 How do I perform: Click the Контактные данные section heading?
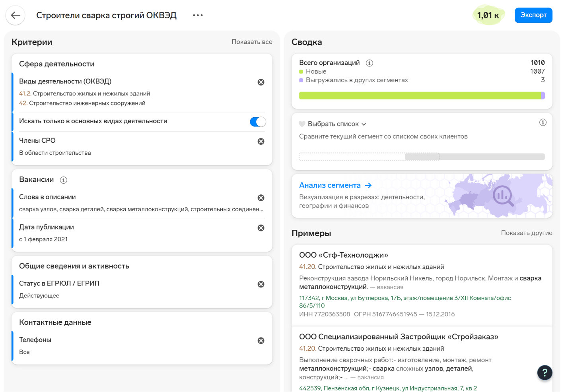coord(55,323)
